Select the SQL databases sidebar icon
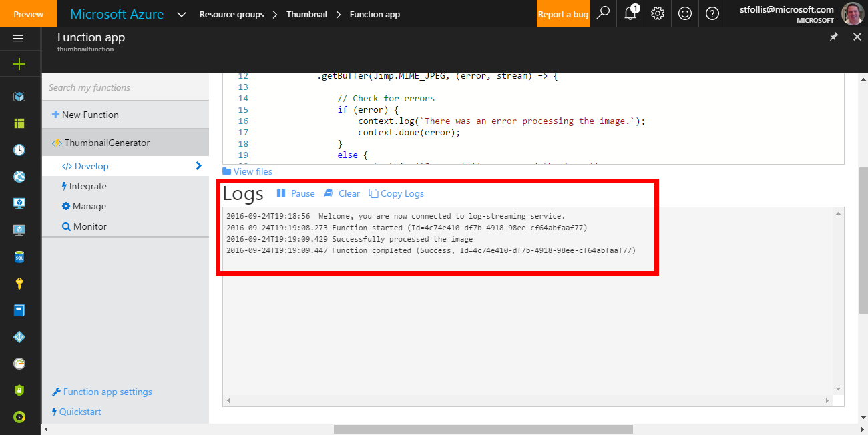Screen dimensions: 868x435 coord(21,256)
